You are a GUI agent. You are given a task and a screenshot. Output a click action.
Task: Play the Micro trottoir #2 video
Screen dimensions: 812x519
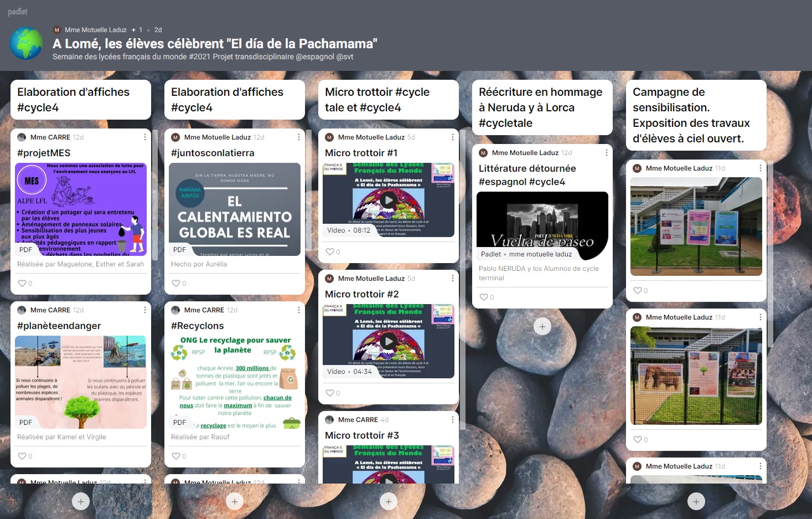[x=389, y=341]
